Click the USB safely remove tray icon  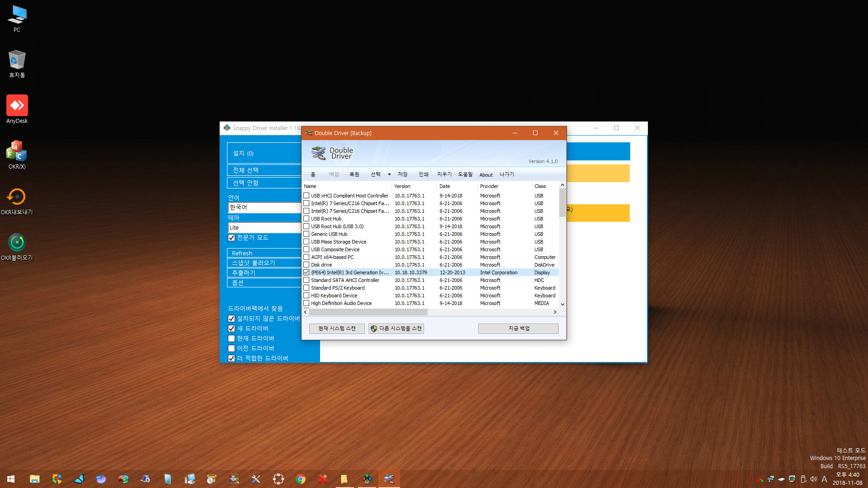803,479
